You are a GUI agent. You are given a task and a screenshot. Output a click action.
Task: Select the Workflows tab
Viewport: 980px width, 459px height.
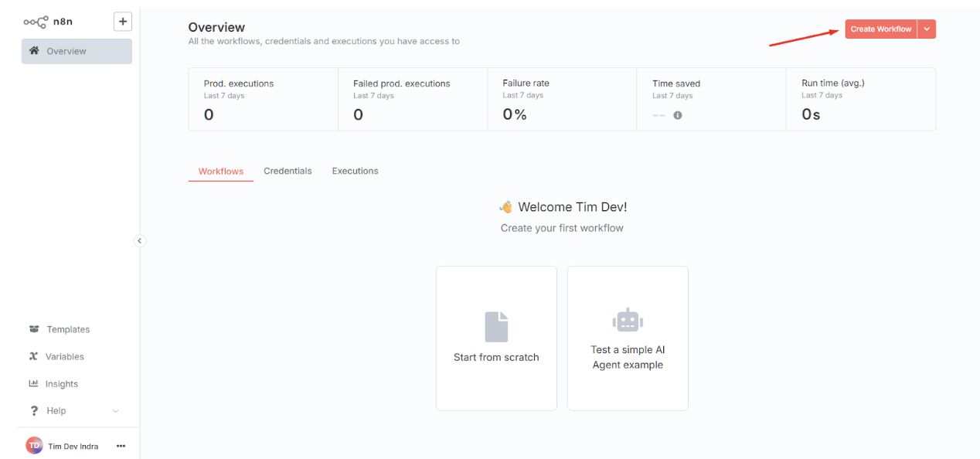221,171
